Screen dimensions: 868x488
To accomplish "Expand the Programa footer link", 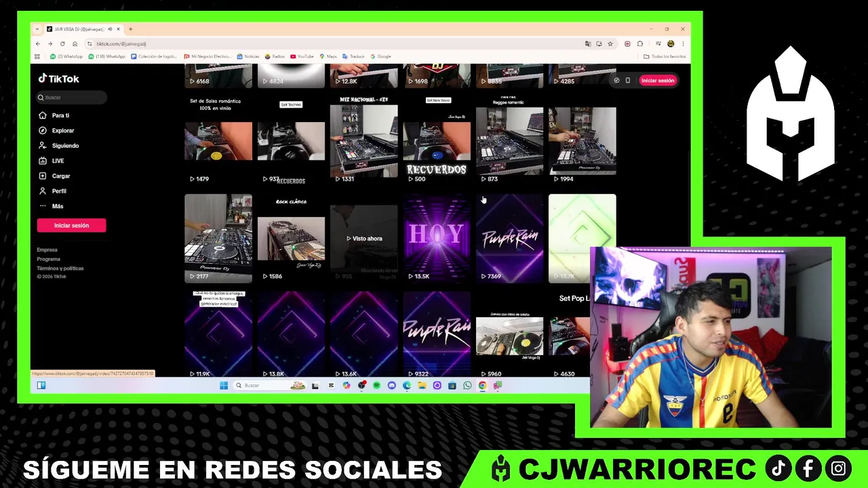I will pos(49,259).
